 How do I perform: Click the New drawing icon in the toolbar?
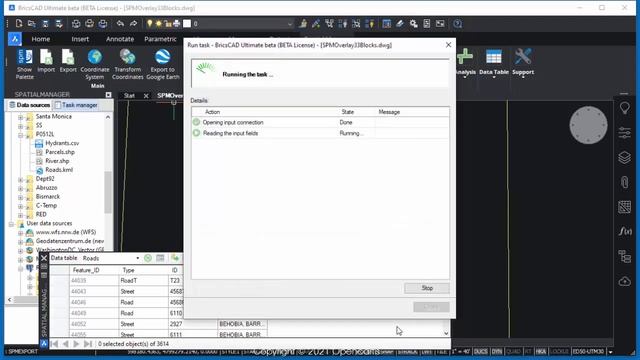(19, 24)
